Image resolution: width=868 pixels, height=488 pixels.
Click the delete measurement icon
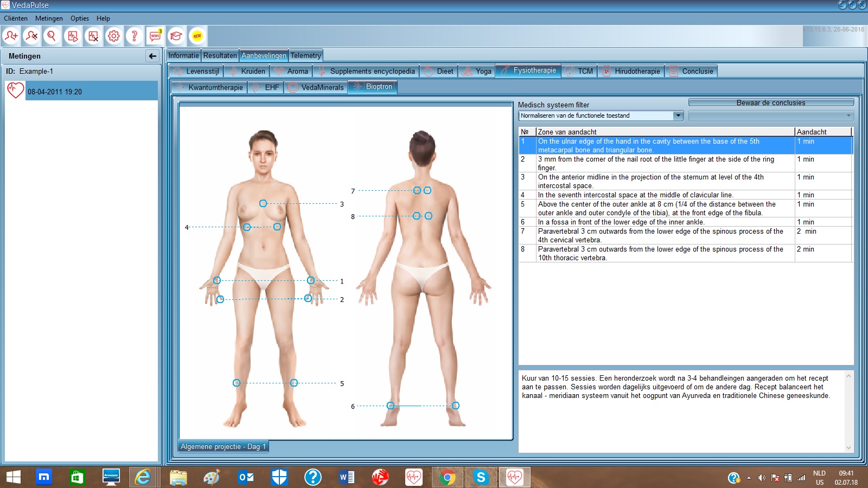tap(93, 36)
